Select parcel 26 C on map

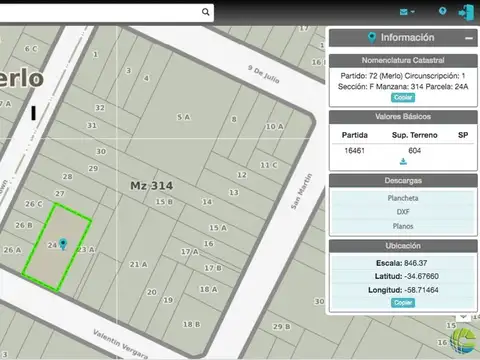(34, 204)
